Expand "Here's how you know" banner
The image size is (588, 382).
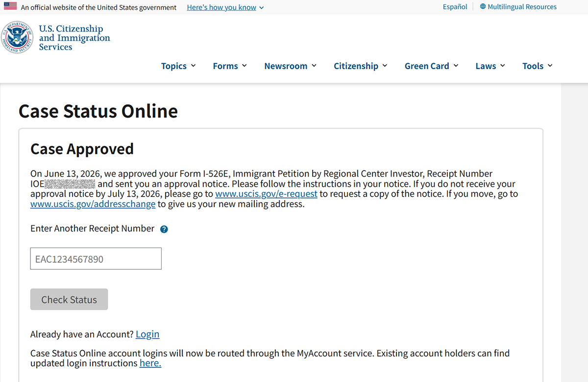(x=225, y=7)
